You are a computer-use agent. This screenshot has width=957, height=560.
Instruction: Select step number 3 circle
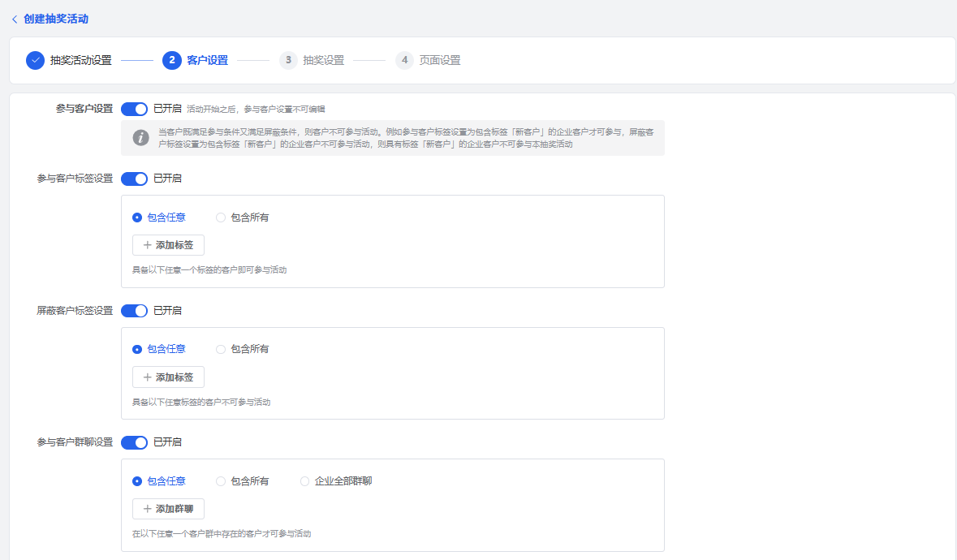288,60
